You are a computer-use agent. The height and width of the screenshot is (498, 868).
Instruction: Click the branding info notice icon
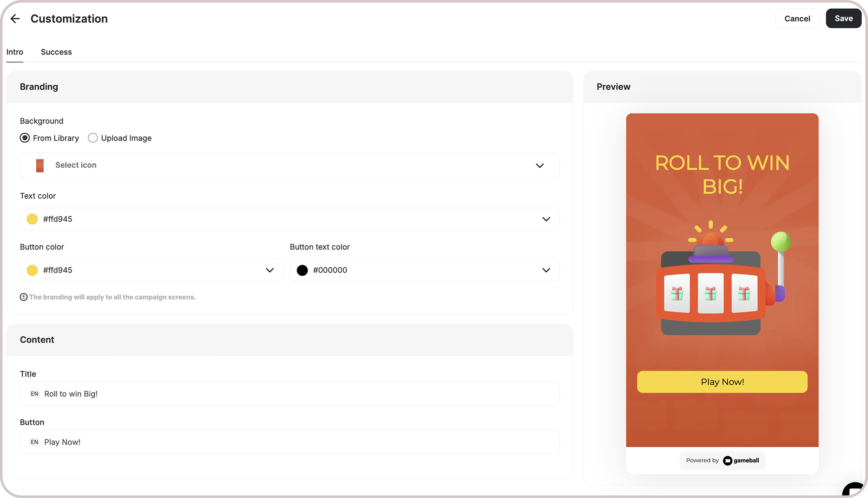(x=24, y=297)
